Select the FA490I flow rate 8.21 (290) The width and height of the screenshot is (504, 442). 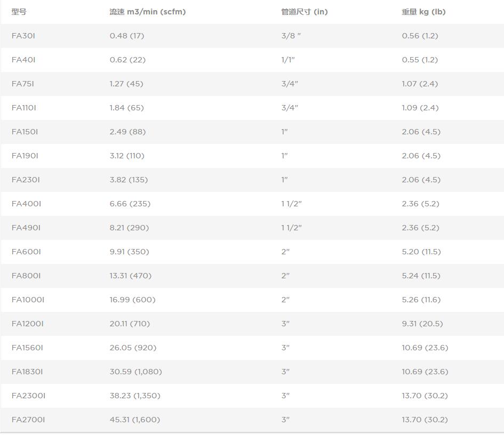pyautogui.click(x=129, y=228)
